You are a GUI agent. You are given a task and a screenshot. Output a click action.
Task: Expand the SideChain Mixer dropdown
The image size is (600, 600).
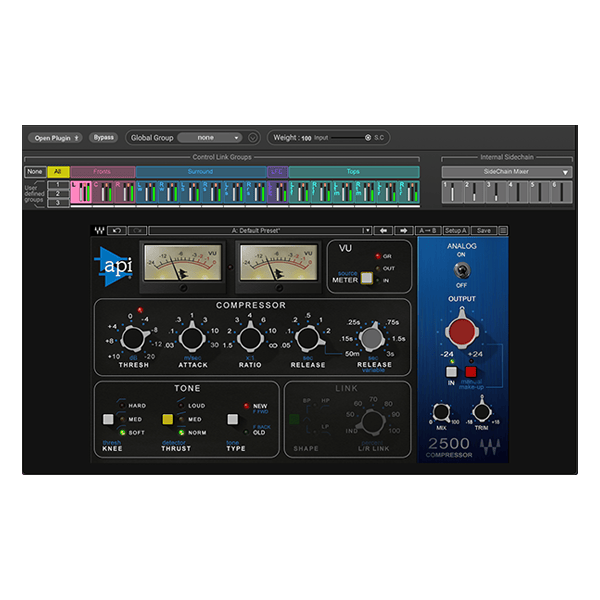tap(507, 172)
